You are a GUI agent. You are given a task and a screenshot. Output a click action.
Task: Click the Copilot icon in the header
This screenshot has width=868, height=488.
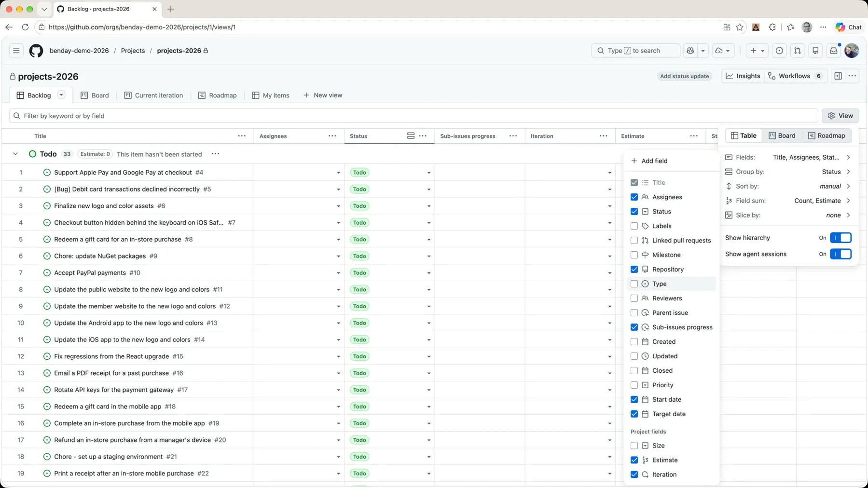tap(690, 51)
